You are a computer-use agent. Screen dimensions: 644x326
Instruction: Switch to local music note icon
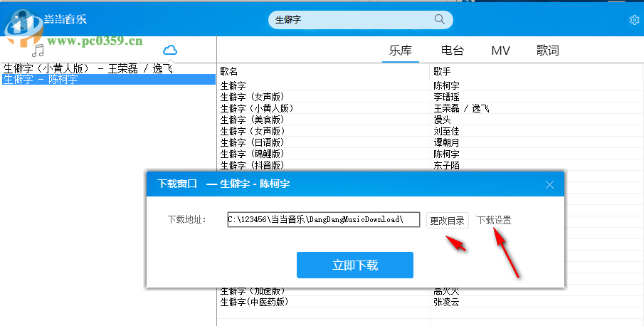pos(38,51)
